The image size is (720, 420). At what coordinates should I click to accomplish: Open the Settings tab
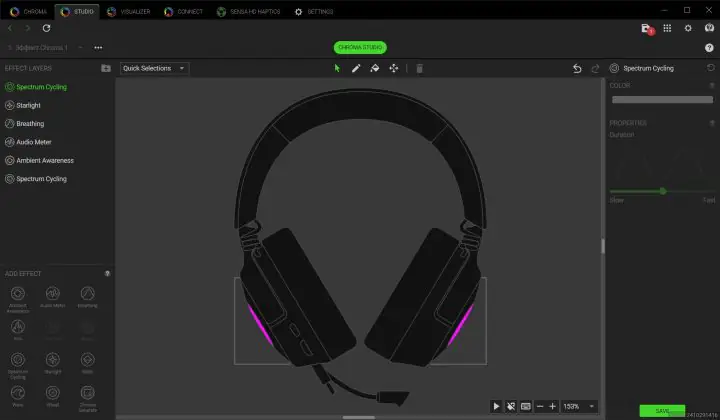[314, 11]
